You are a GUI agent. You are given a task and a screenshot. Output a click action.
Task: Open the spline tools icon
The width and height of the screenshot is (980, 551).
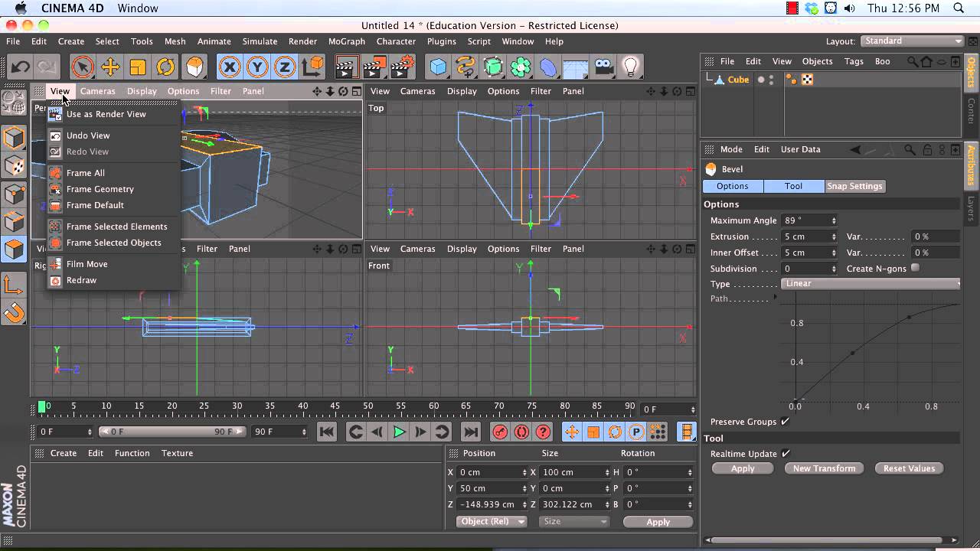[x=465, y=67]
